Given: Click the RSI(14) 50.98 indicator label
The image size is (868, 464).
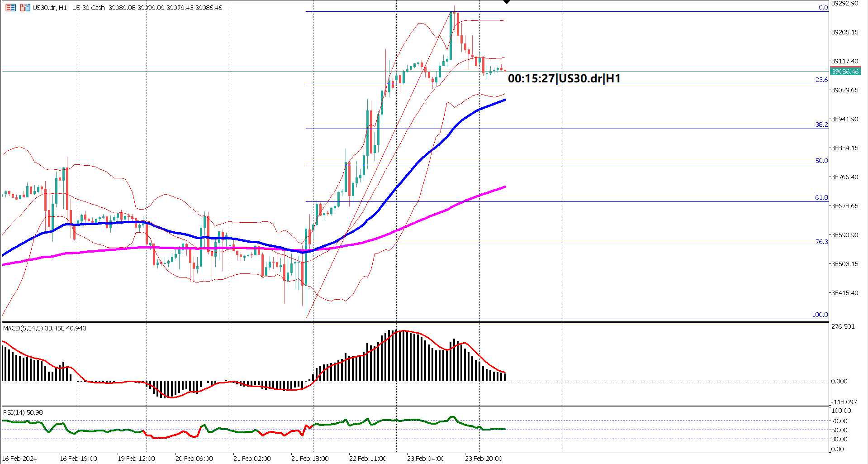Looking at the screenshot, I should tap(22, 413).
